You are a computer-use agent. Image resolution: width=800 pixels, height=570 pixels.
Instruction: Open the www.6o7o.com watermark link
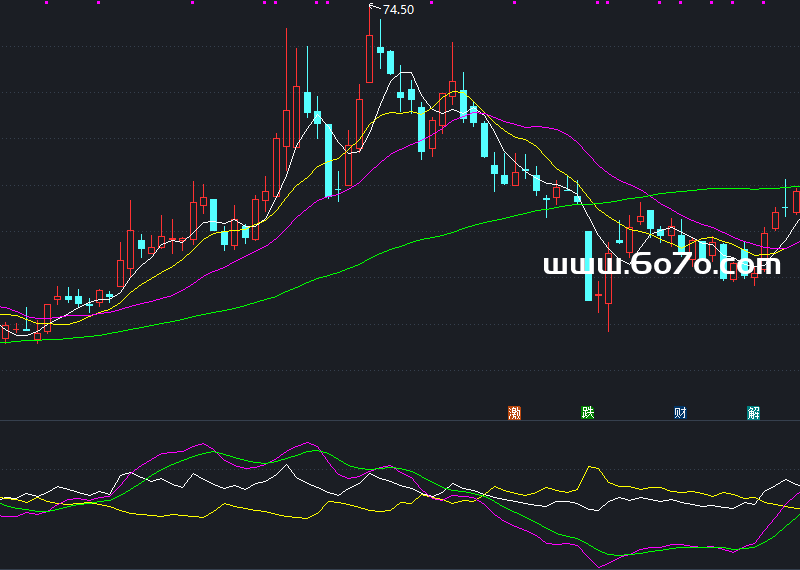661,265
